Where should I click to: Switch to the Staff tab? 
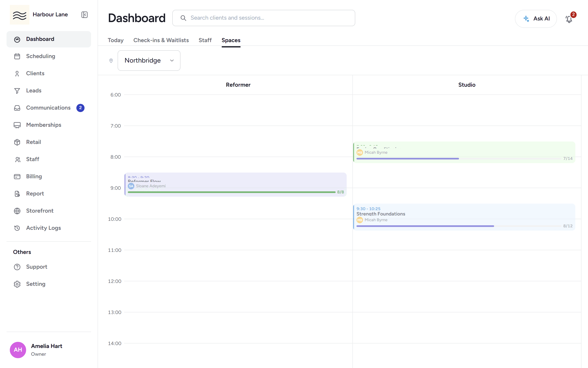point(205,40)
